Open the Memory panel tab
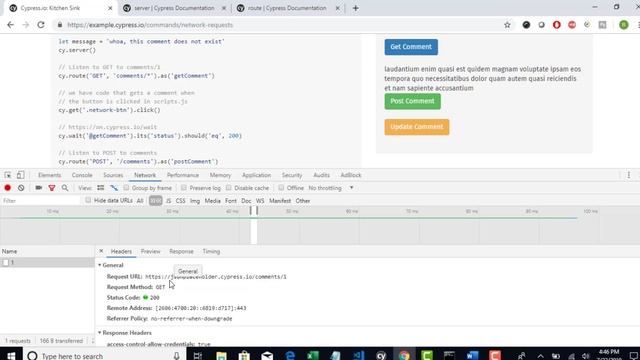The image size is (640, 360). pyautogui.click(x=220, y=175)
